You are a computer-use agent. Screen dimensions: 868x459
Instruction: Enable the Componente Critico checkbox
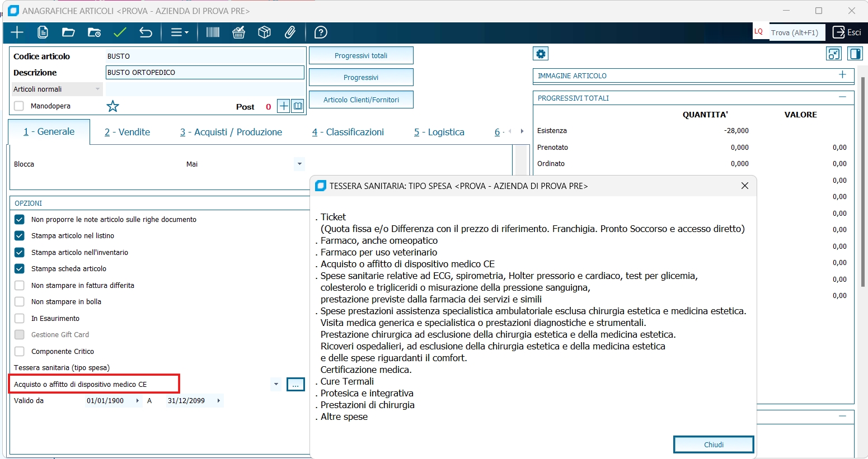click(19, 352)
